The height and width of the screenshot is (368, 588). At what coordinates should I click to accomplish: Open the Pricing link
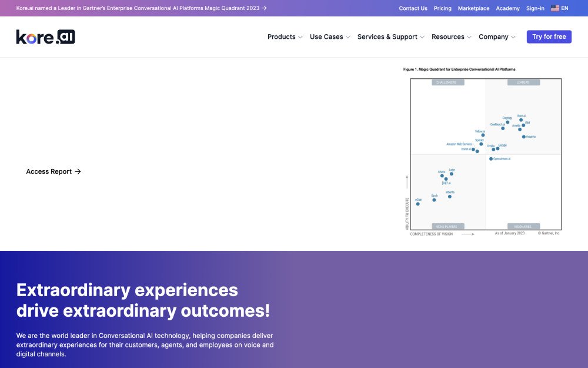click(x=442, y=8)
